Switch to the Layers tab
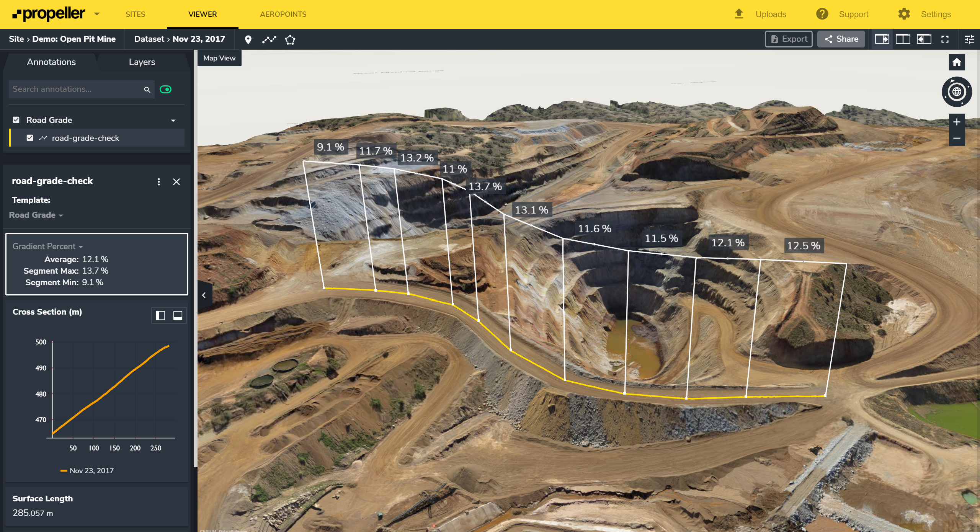This screenshot has width=980, height=532. (142, 62)
